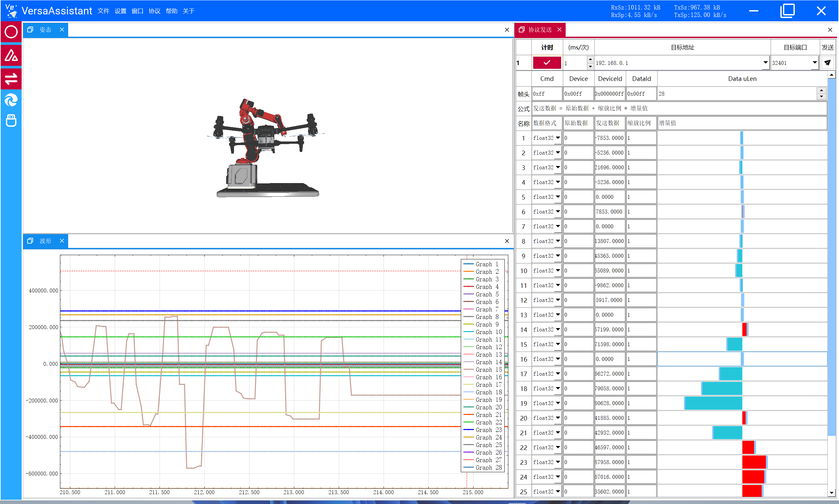Close the attitude panel group

pyautogui.click(x=507, y=30)
